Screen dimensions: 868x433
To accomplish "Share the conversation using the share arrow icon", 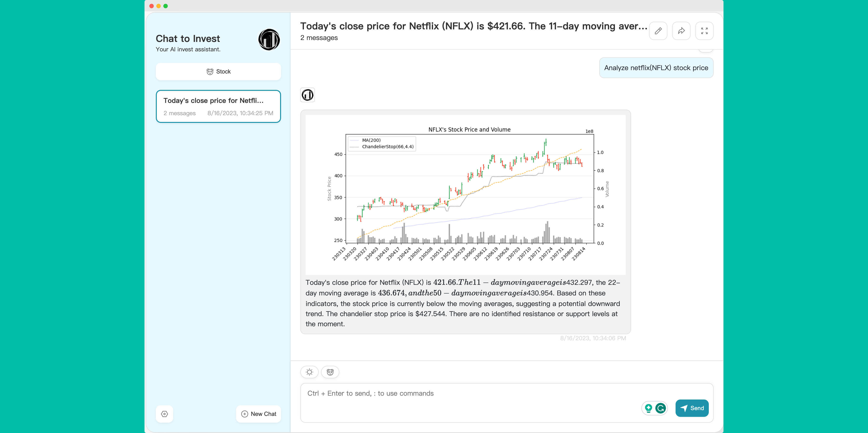I will (681, 31).
